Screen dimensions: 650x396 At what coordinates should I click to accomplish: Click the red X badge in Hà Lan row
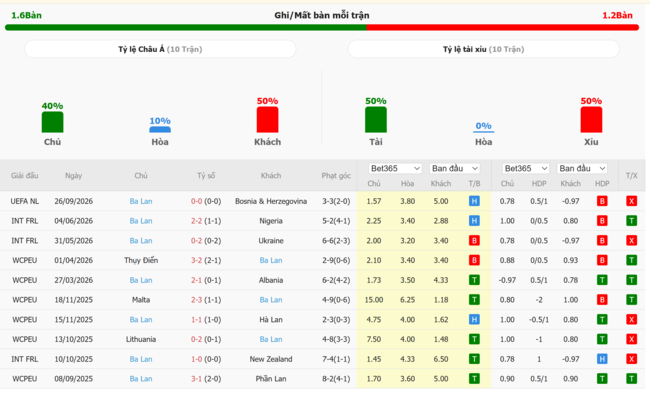click(631, 319)
